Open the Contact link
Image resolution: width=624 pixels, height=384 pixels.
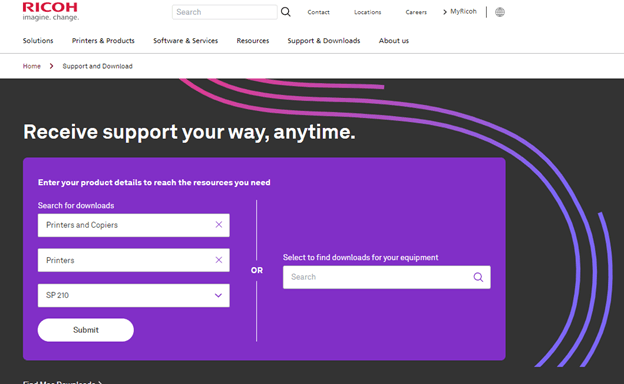point(318,12)
